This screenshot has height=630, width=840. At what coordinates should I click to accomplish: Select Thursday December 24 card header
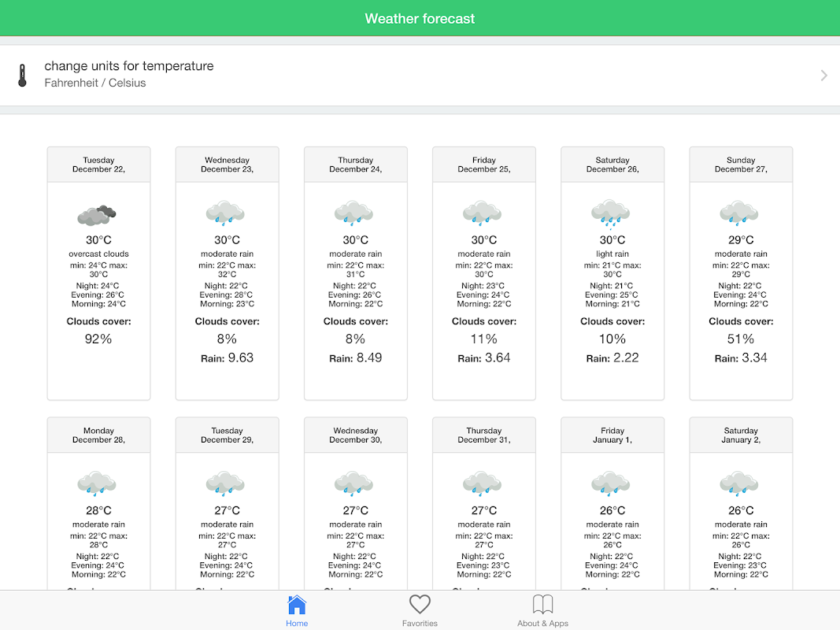(x=356, y=165)
